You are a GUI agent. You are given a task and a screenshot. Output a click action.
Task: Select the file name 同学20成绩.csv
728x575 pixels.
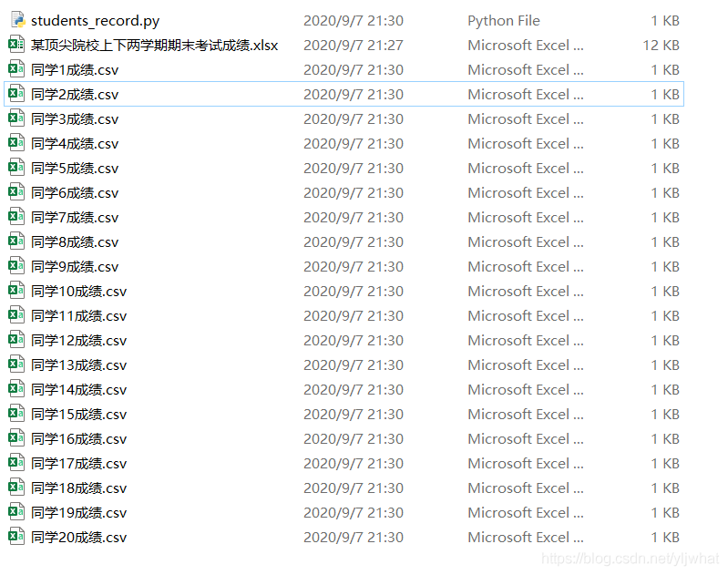79,538
